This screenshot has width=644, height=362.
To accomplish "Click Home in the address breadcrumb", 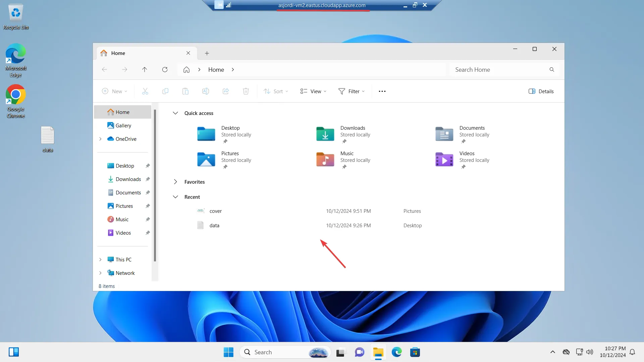I will click(x=216, y=69).
